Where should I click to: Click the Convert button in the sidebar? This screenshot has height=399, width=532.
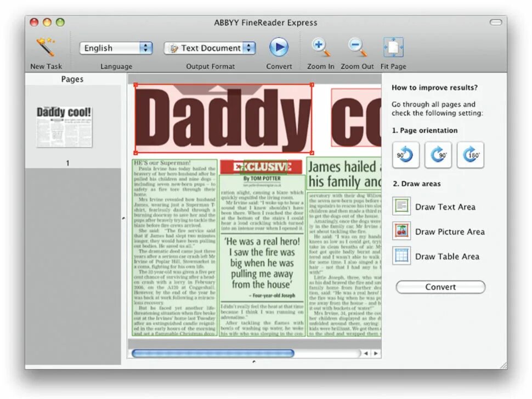point(440,287)
